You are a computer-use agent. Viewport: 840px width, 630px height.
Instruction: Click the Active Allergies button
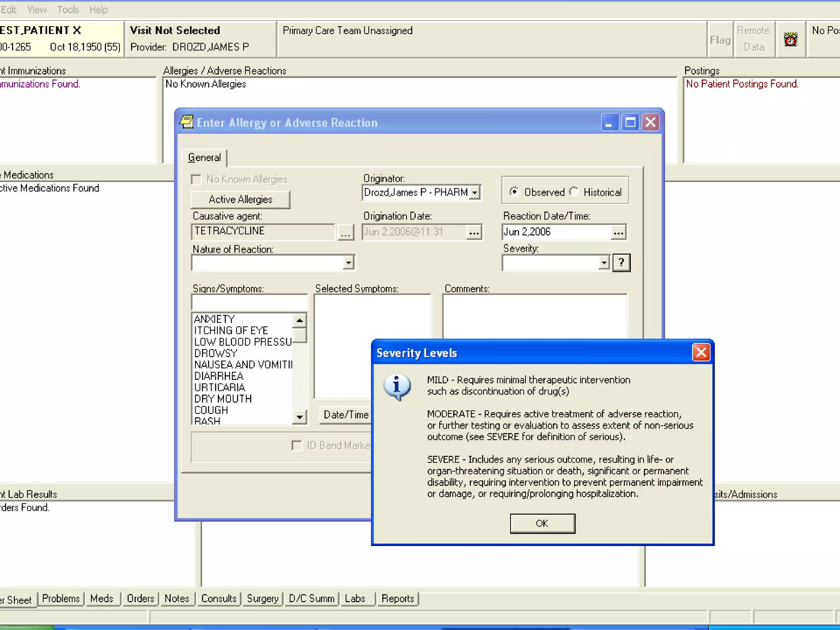tap(240, 199)
